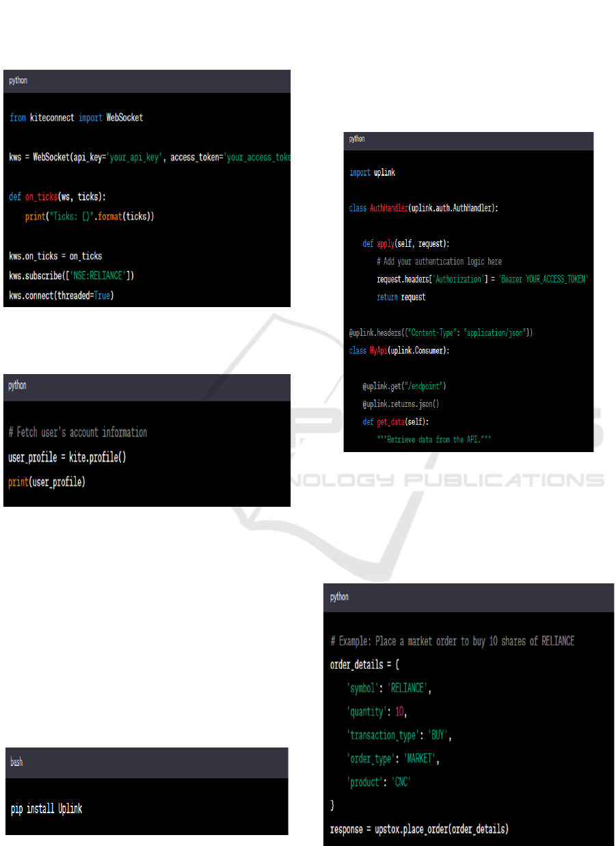Select the print(user_profile) line

(46, 482)
